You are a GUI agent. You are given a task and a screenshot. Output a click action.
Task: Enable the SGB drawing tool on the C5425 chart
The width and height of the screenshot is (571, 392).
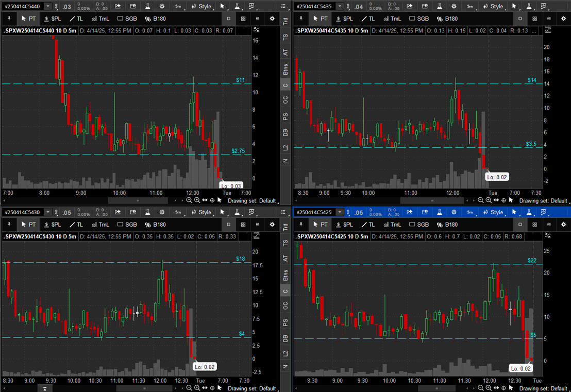click(x=418, y=225)
